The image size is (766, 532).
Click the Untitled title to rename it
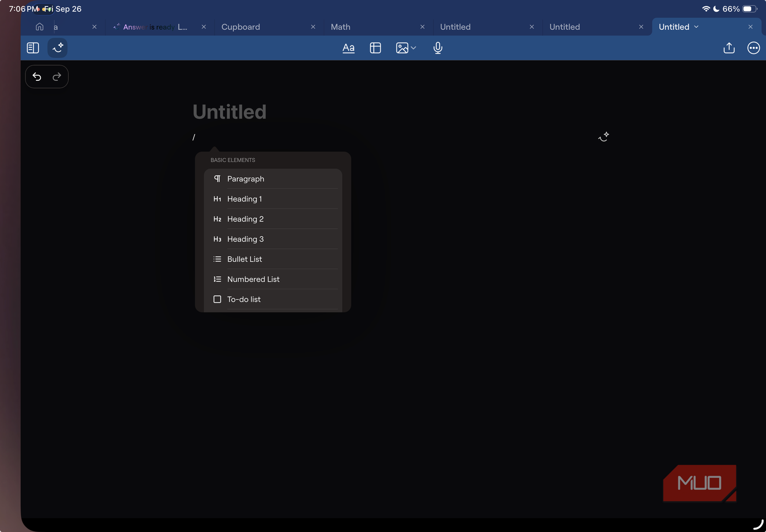coord(229,111)
